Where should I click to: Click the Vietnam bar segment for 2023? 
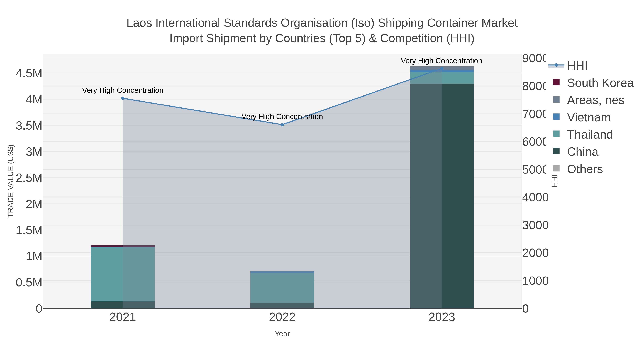442,71
